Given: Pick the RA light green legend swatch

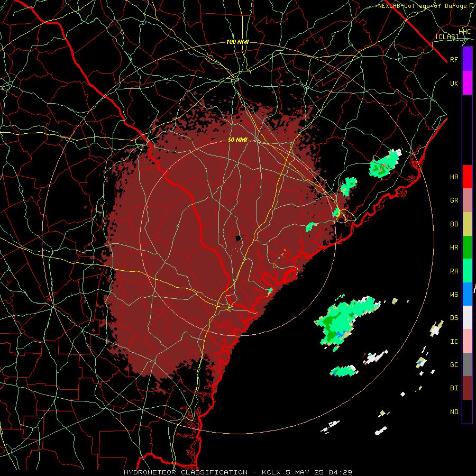Looking at the screenshot, I should point(467,271).
